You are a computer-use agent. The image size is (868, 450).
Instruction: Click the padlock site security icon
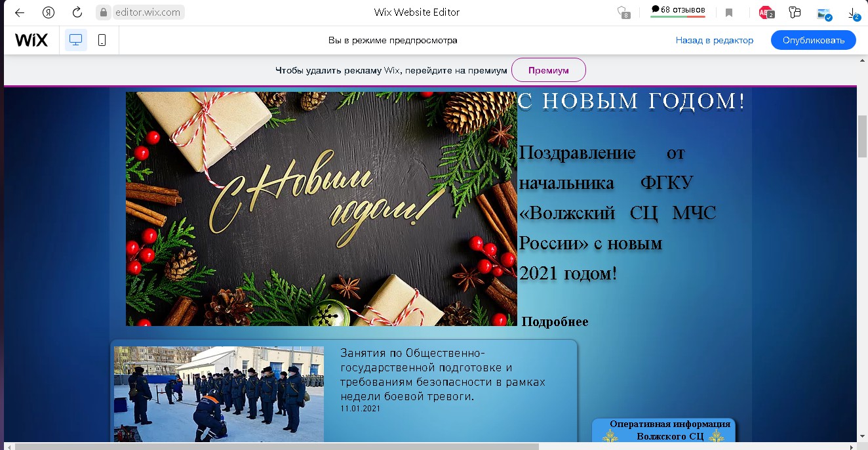tap(102, 12)
